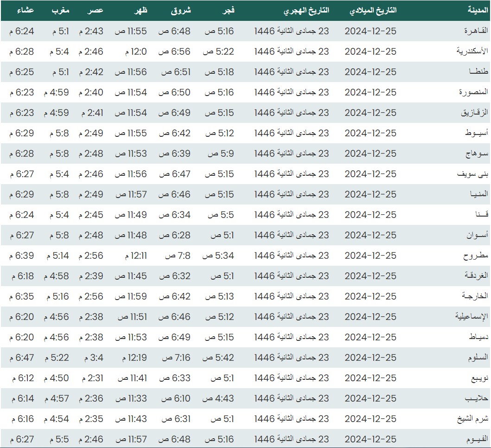The image size is (491, 448).
Task: Click the عصر column header
Action: click(x=96, y=10)
